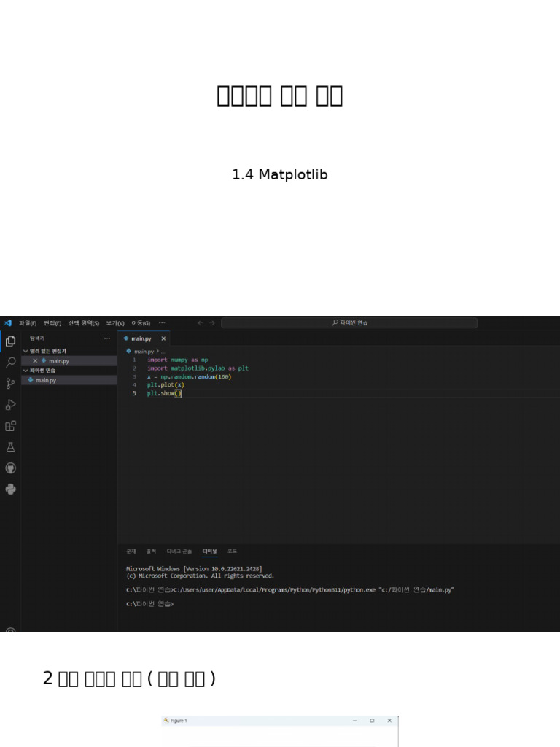
Task: Select main.py in the folder tree
Action: click(46, 380)
